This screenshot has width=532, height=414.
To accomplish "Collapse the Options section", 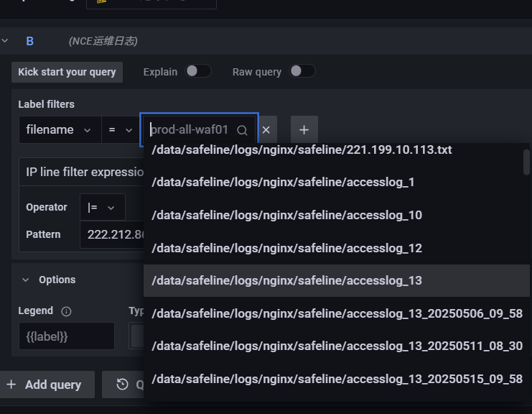I will point(26,280).
